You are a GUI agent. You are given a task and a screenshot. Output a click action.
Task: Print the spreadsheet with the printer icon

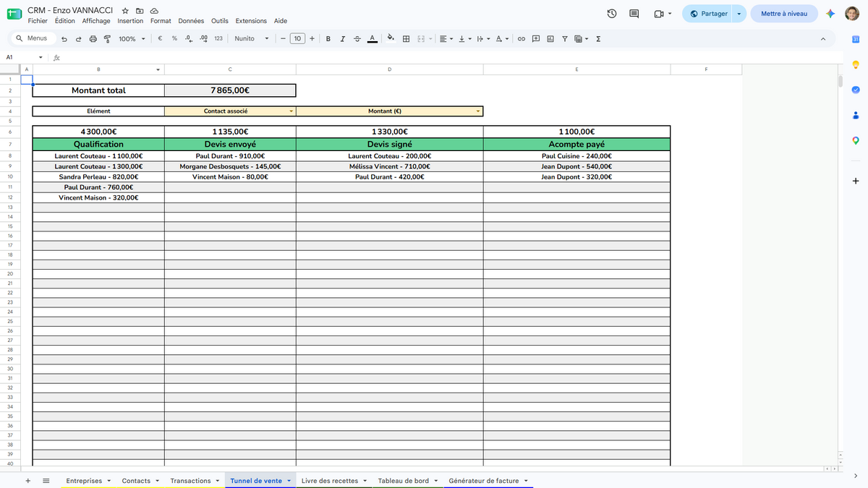point(93,38)
